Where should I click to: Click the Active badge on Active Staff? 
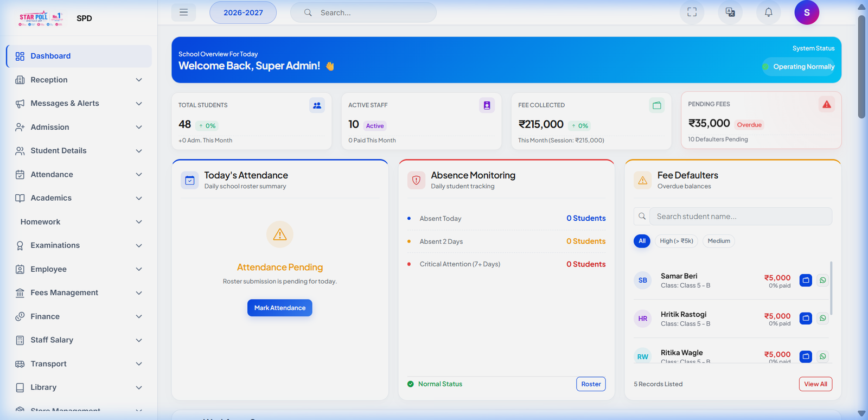pos(375,126)
